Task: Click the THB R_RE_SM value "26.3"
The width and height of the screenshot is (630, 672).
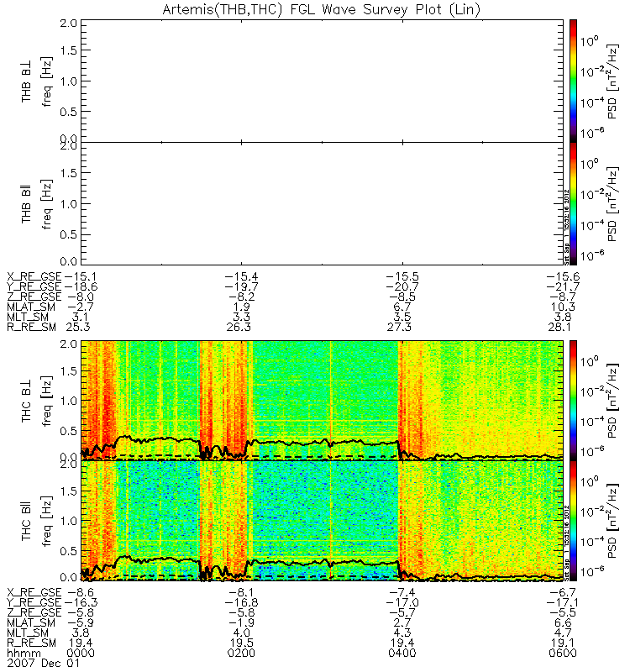Action: [239, 328]
